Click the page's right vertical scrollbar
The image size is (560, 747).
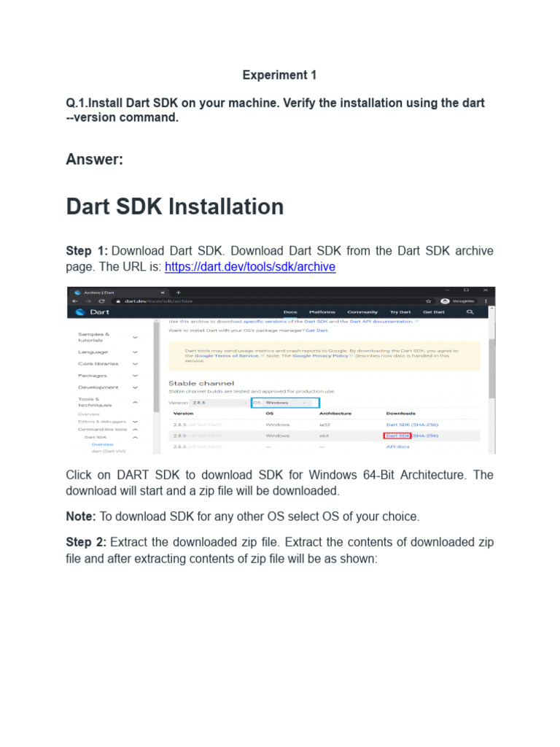click(x=492, y=369)
